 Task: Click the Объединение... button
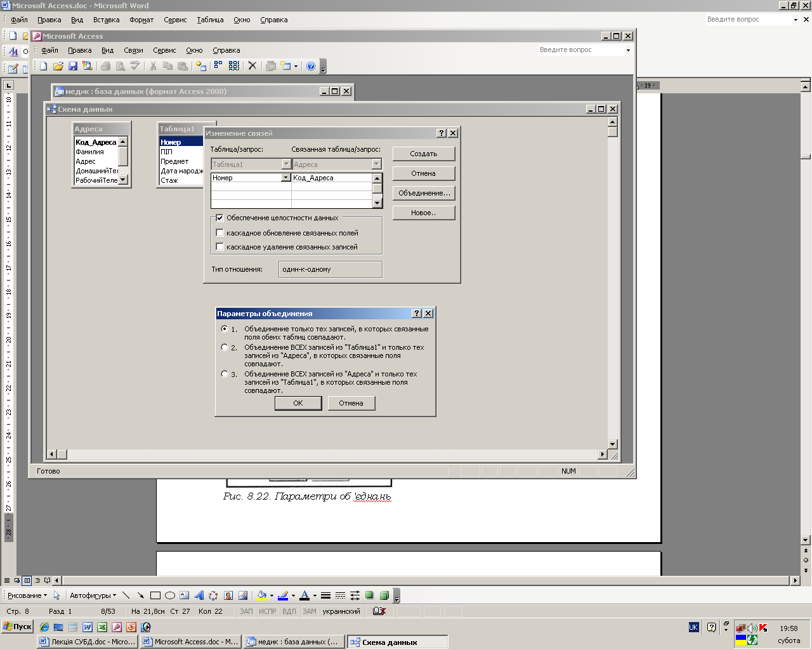coord(424,193)
